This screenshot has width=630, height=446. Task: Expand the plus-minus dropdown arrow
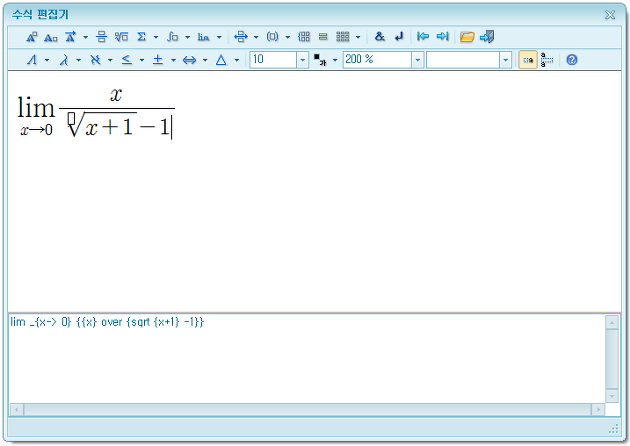pyautogui.click(x=173, y=61)
